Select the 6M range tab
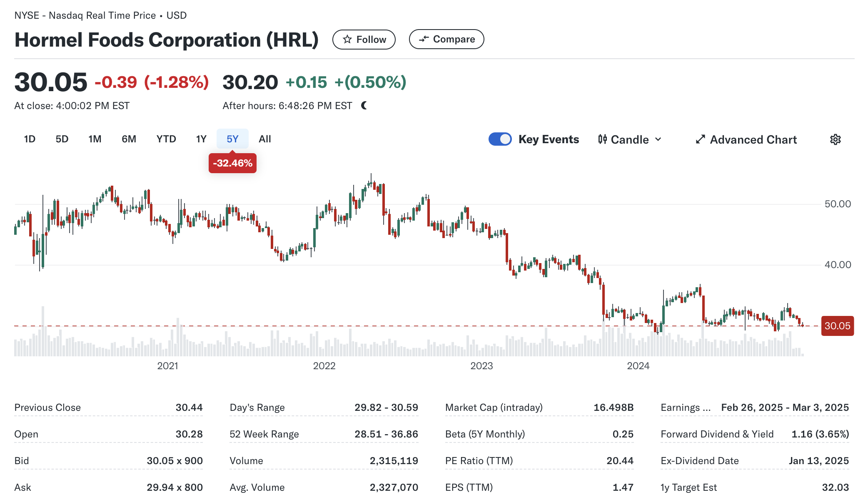 129,139
